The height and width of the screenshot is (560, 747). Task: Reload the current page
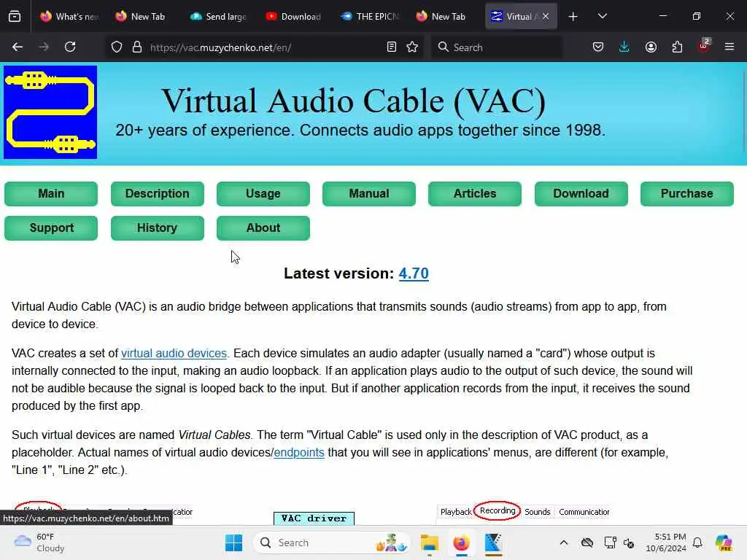(x=70, y=47)
